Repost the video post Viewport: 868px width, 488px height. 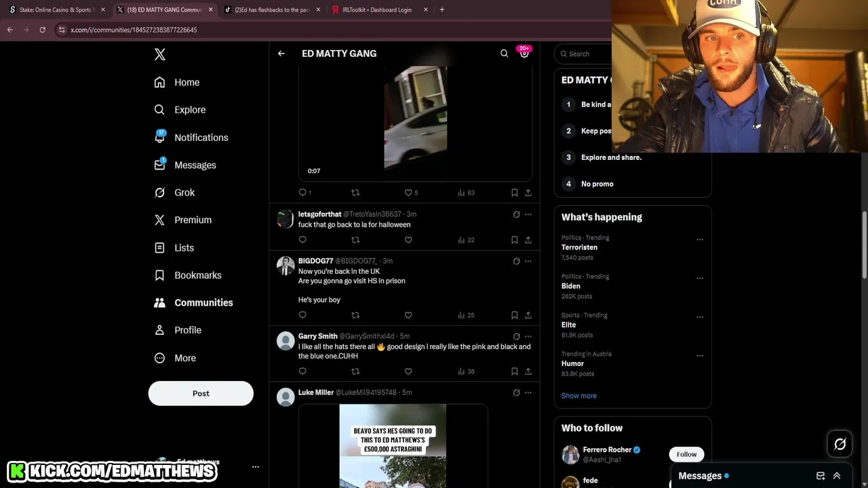tap(355, 192)
